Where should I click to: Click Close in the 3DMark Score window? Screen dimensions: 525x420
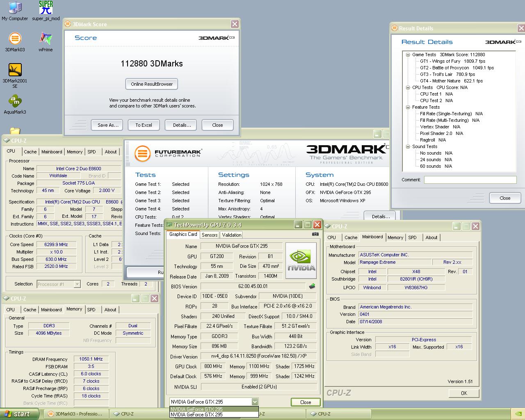(217, 125)
